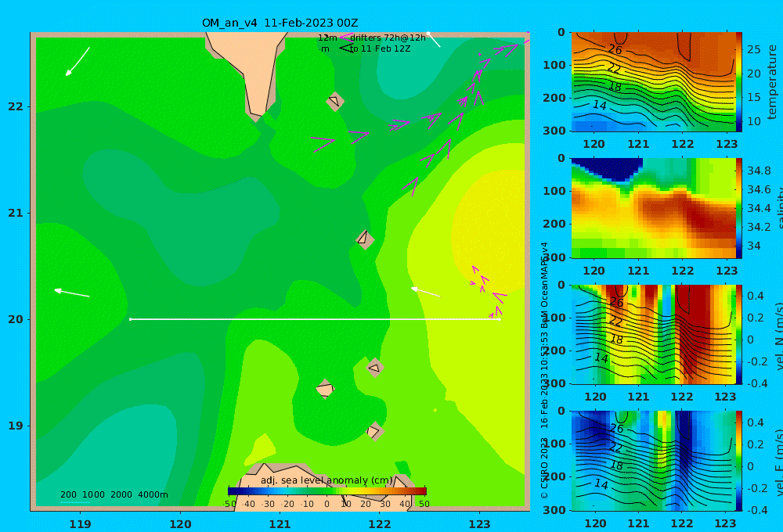The width and height of the screenshot is (783, 532).
Task: Click the 10 tick on temperature colorbar
Action: [753, 121]
